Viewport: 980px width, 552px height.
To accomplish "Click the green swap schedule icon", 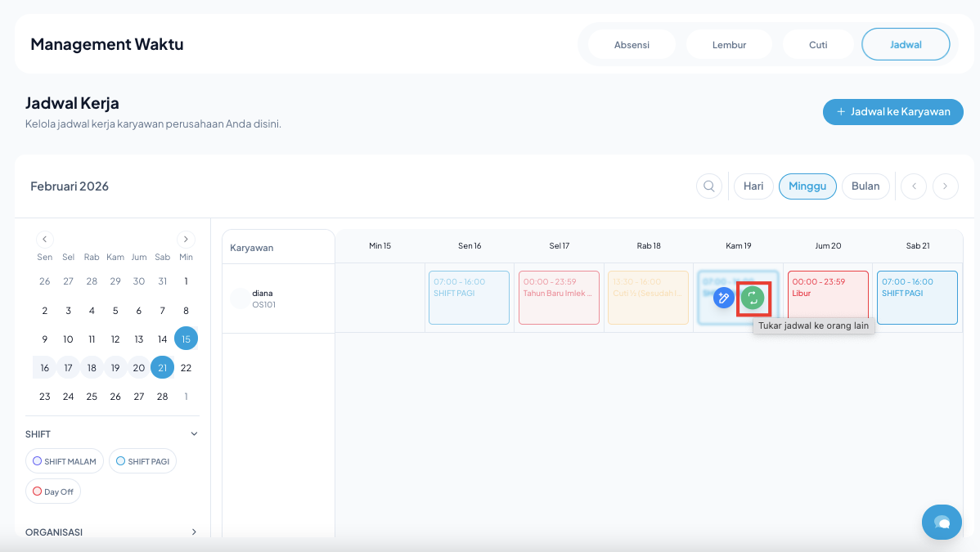I will coord(753,298).
